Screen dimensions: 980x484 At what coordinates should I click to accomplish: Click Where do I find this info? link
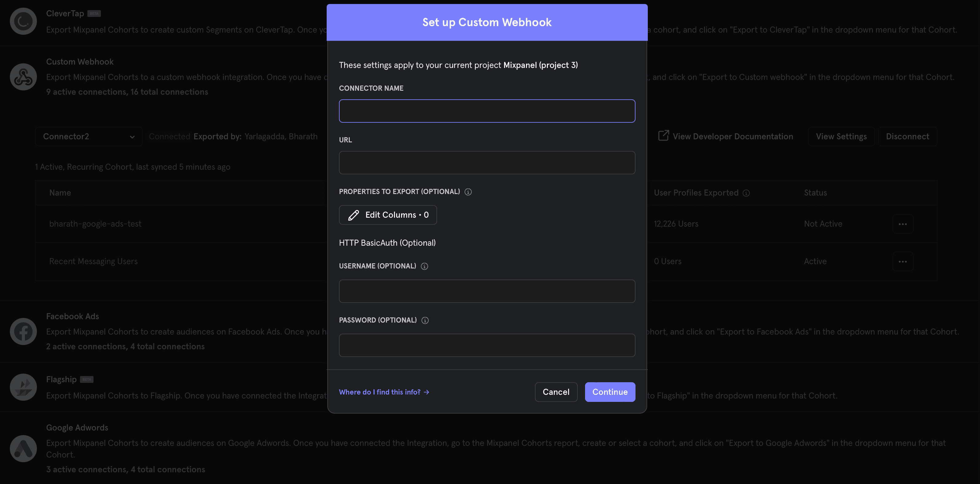(384, 391)
